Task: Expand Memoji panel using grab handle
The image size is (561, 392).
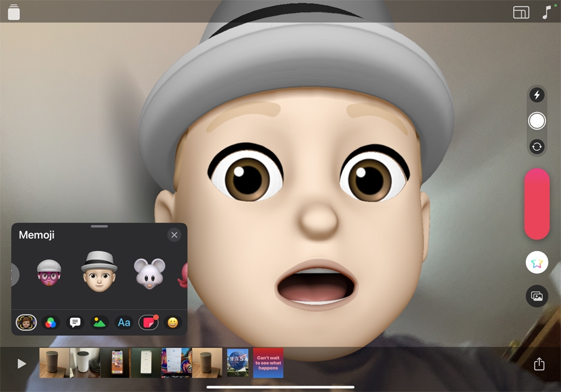Action: coord(99,226)
